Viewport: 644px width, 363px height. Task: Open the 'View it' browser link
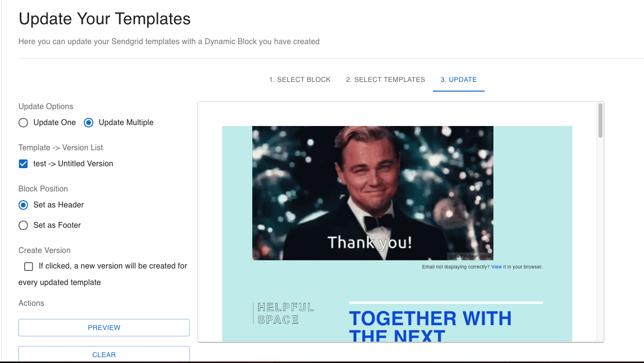(499, 267)
